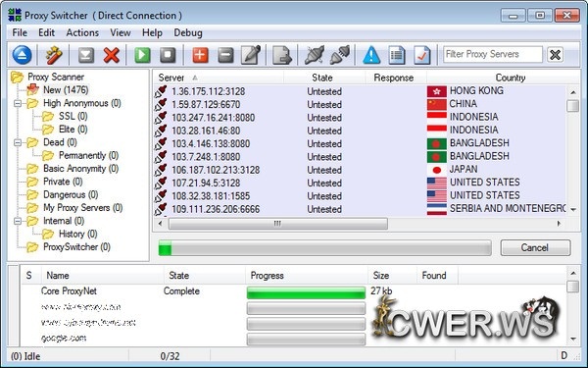Click the blue eject-arrow toolbar icon

tap(22, 55)
